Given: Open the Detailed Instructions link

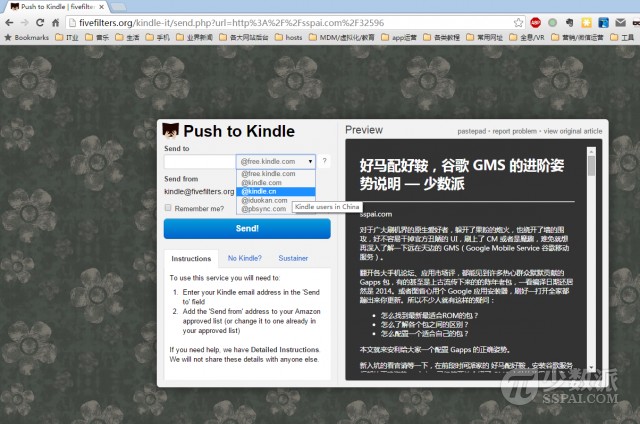Looking at the screenshot, I should [285, 350].
